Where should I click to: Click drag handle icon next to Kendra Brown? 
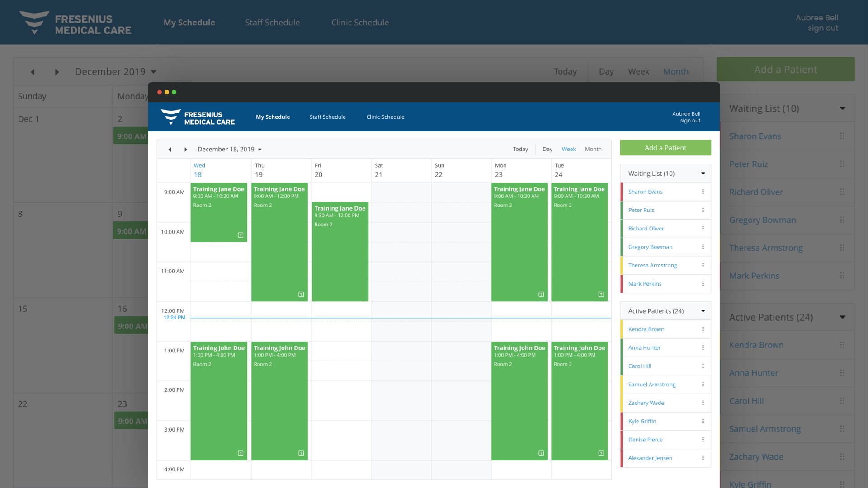coord(703,329)
